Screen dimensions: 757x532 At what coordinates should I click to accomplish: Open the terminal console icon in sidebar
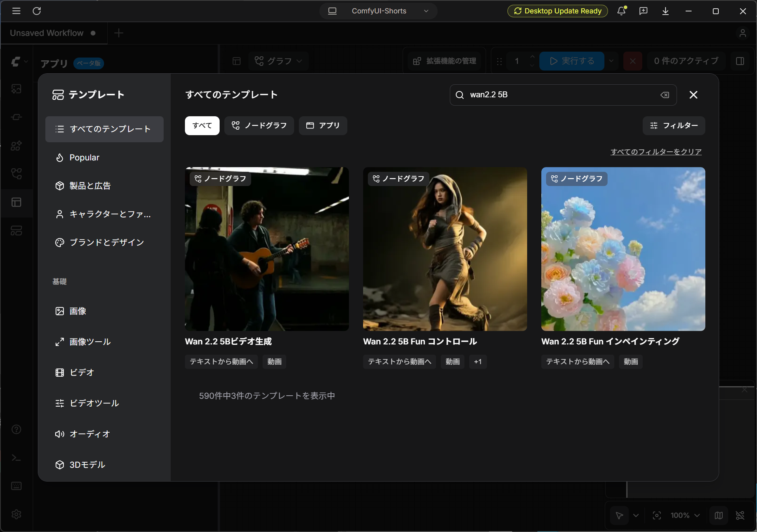16,458
